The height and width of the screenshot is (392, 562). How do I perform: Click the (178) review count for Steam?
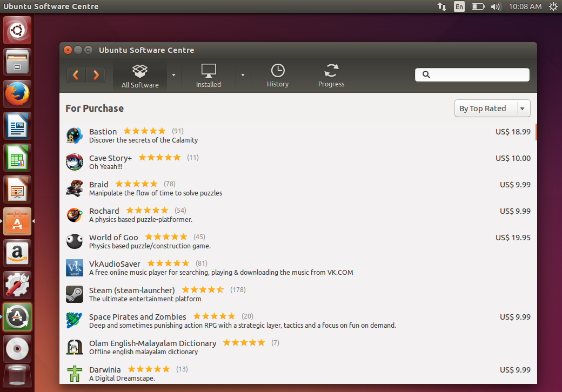[x=238, y=289]
